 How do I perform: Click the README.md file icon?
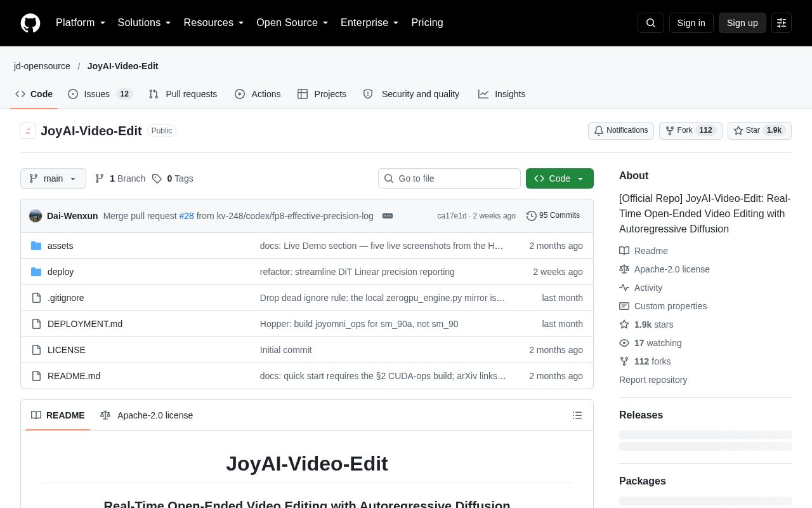click(36, 376)
